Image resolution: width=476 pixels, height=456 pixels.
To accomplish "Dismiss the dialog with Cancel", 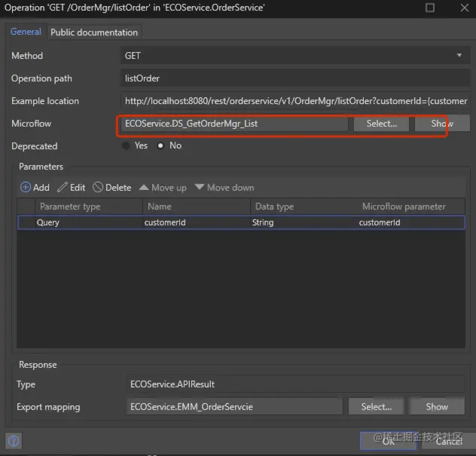I will point(449,441).
